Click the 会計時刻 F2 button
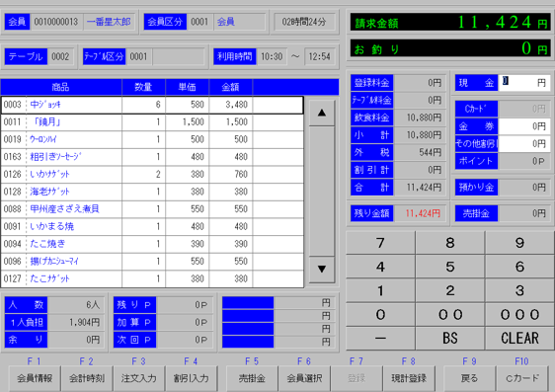555x392 pixels. pyautogui.click(x=87, y=378)
